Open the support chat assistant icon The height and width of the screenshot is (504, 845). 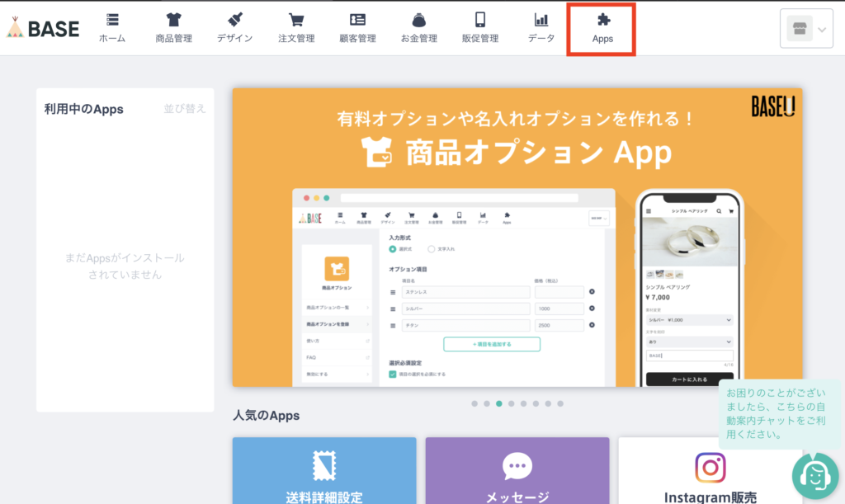(815, 476)
